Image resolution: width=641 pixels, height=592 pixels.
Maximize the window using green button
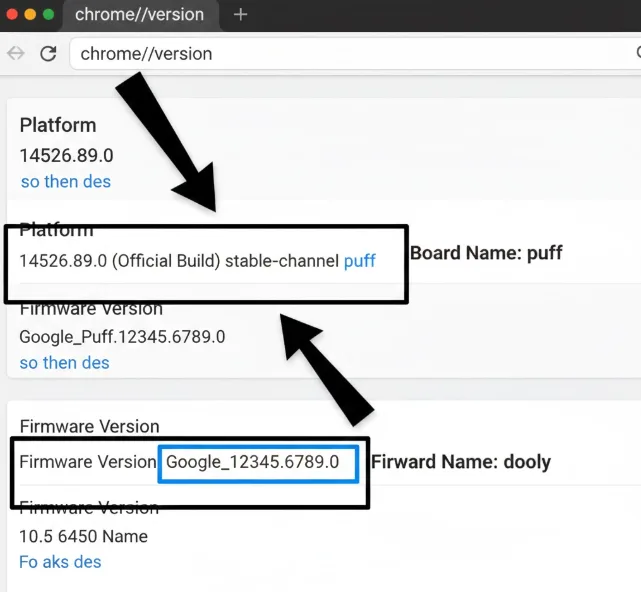tap(49, 15)
